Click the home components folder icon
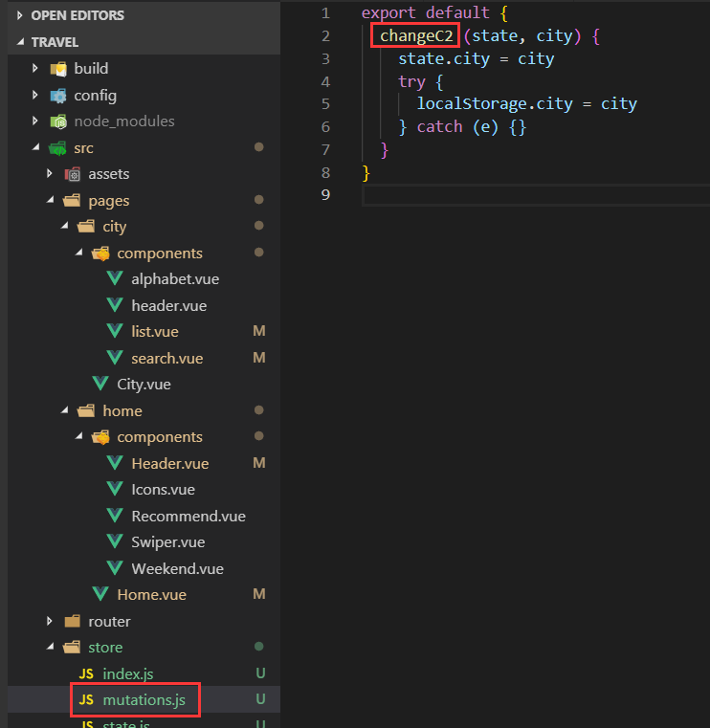Viewport: 710px width, 728px height. point(100,437)
